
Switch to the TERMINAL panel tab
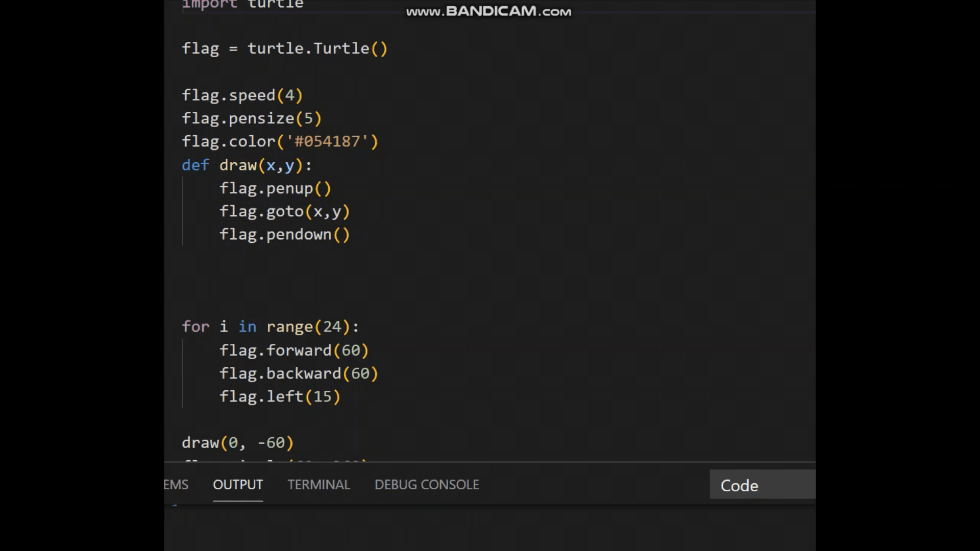(x=318, y=484)
